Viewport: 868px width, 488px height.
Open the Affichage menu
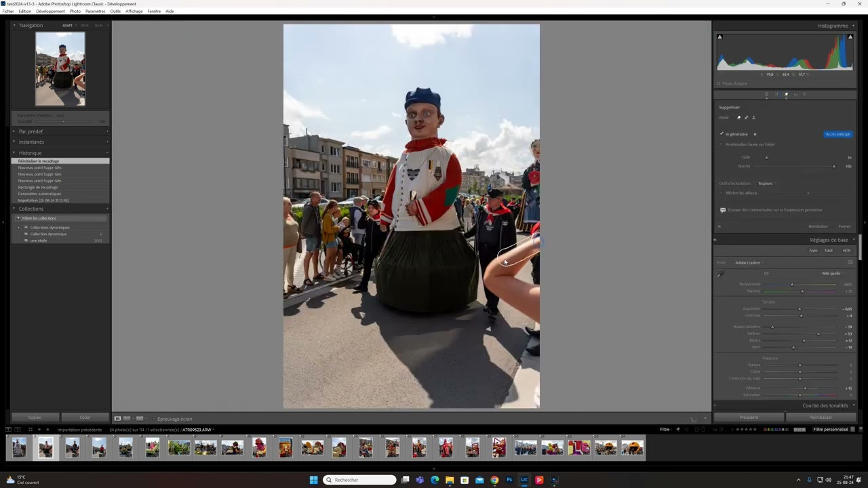134,11
